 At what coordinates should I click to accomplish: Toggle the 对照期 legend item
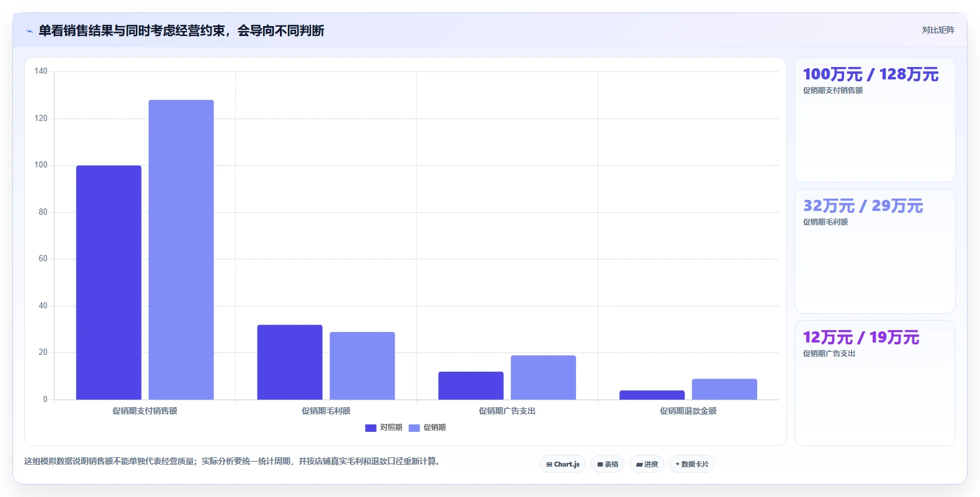(x=384, y=428)
